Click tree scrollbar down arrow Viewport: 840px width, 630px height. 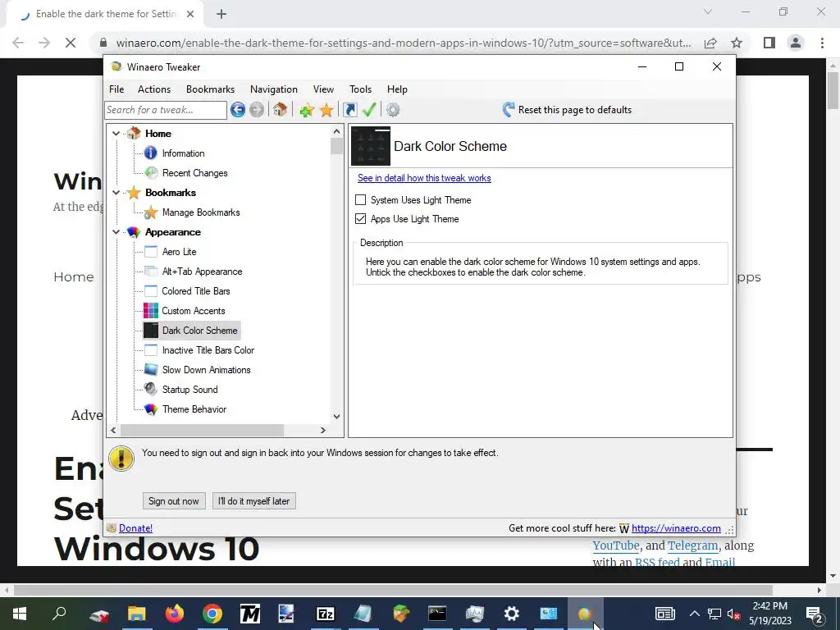pyautogui.click(x=336, y=416)
